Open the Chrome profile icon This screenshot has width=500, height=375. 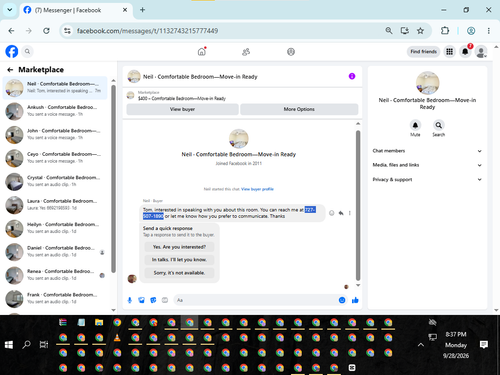pos(471,31)
